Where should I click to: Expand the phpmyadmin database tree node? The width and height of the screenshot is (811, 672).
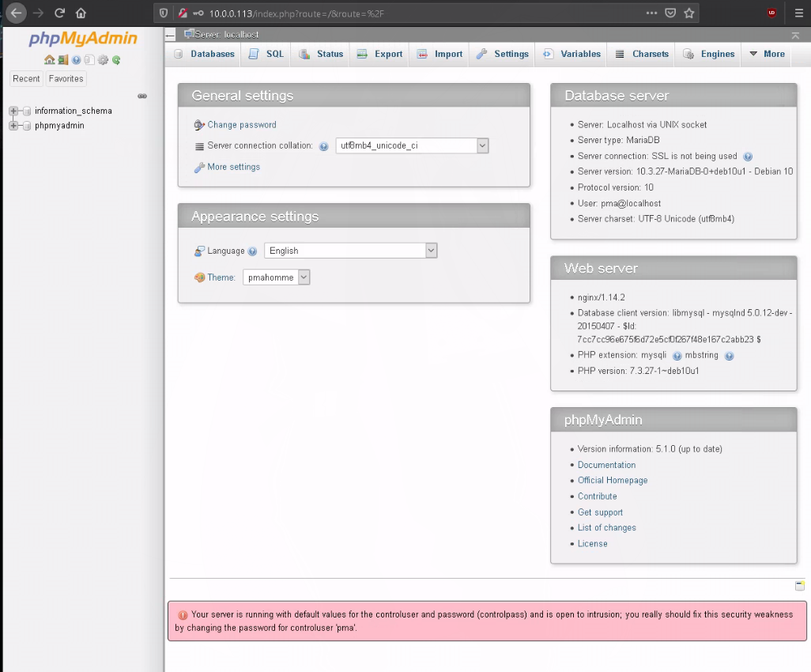[x=13, y=125]
